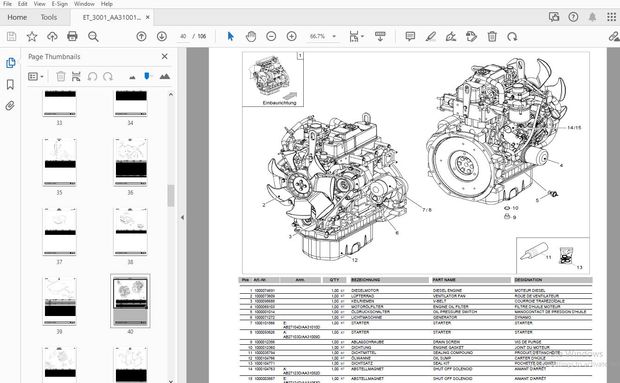Collapse the navigation pane with arrow

pyautogui.click(x=182, y=217)
